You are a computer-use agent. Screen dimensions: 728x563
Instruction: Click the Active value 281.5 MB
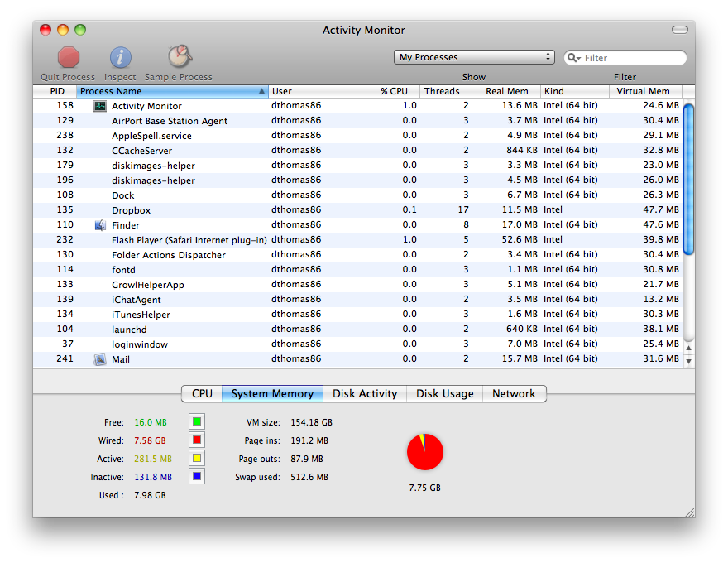point(153,459)
